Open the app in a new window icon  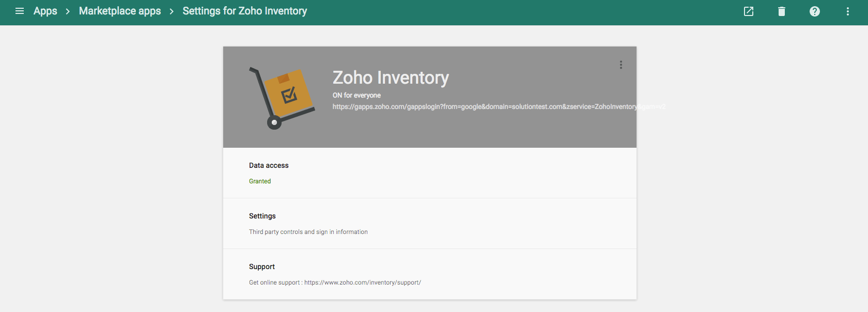pyautogui.click(x=748, y=11)
